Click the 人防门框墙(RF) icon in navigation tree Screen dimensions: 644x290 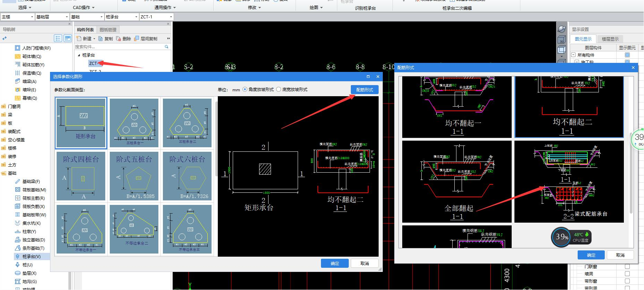[18, 48]
